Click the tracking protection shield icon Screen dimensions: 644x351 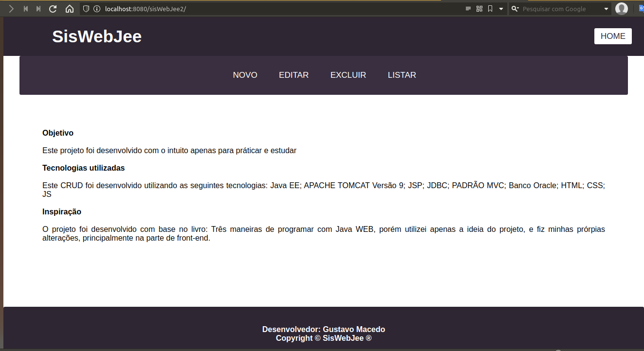pos(86,8)
